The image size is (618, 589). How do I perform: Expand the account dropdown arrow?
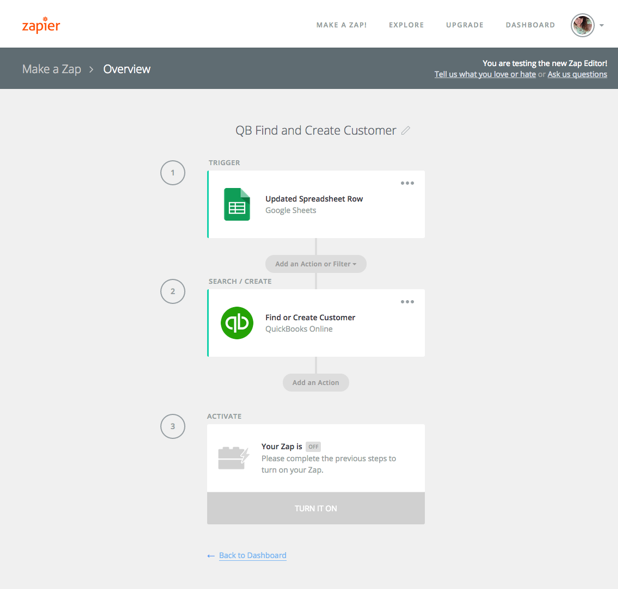pyautogui.click(x=601, y=25)
